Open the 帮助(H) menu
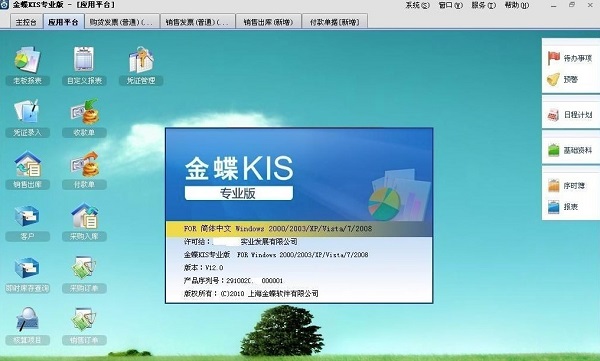600x361 pixels. tap(517, 5)
